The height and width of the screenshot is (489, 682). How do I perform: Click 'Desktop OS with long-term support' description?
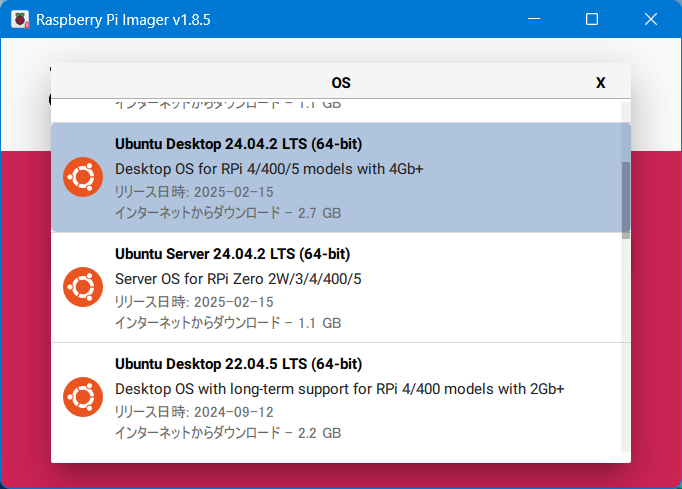pyautogui.click(x=339, y=389)
